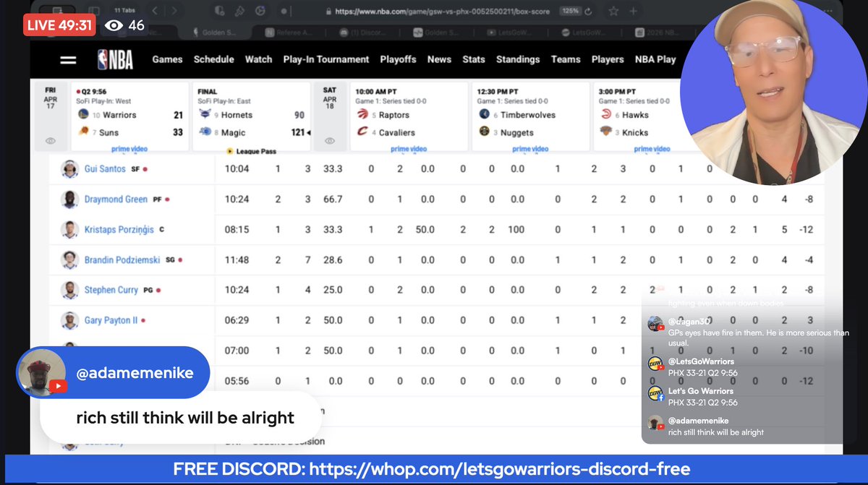Open Stats in NBA navigation

(x=474, y=59)
